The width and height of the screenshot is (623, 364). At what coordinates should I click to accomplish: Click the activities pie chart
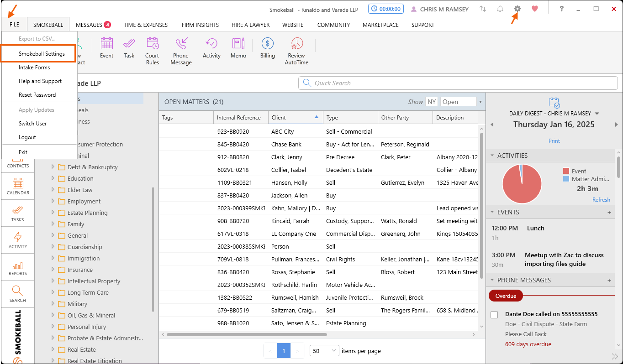click(x=522, y=184)
